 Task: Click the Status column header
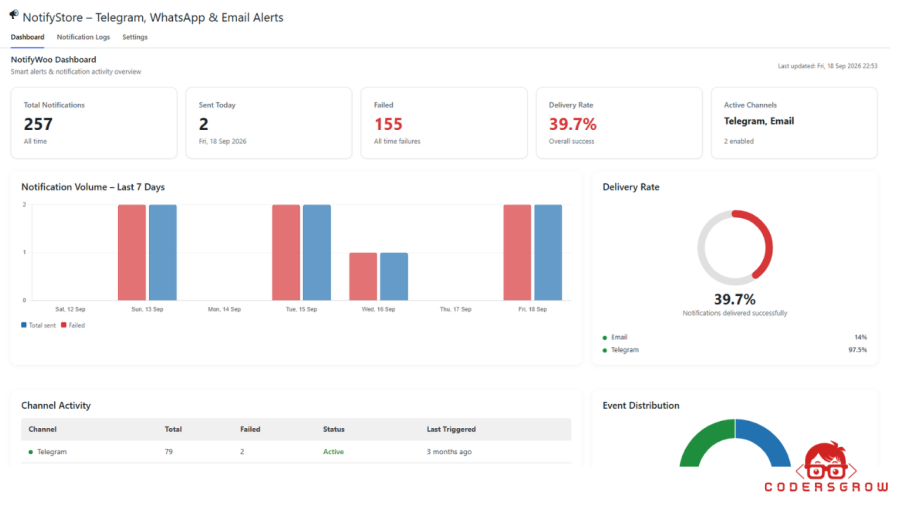pyautogui.click(x=333, y=429)
